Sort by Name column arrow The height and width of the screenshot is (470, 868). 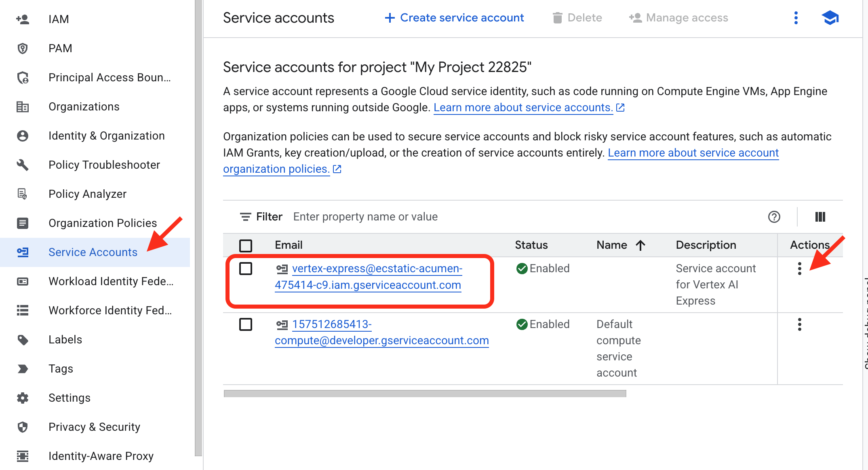(x=640, y=245)
